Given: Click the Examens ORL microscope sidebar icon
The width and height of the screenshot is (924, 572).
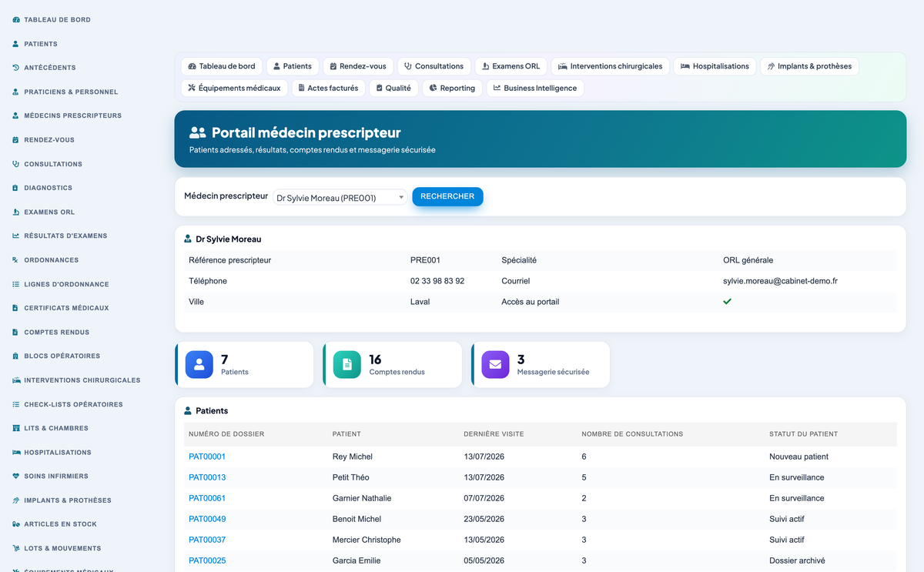Looking at the screenshot, I should point(16,212).
